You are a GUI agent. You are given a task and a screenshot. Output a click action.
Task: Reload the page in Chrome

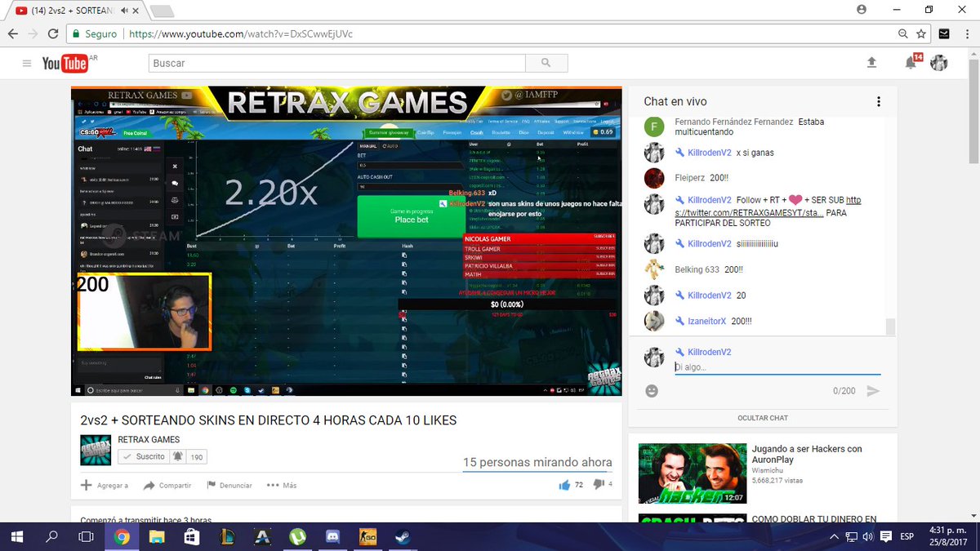click(53, 34)
